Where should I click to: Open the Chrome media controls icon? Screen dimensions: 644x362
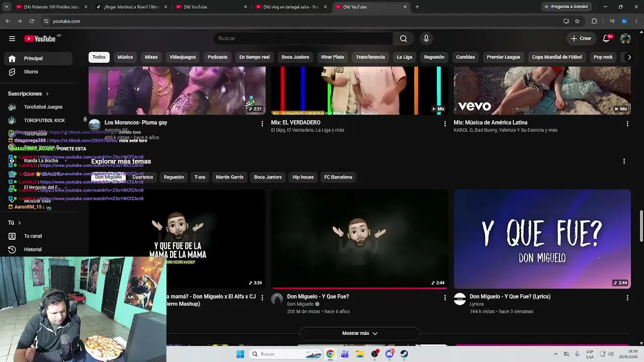coord(612,21)
